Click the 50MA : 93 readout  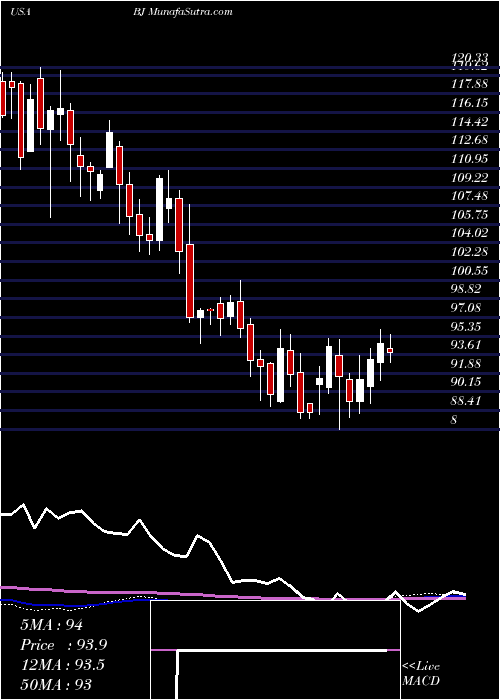click(x=56, y=684)
